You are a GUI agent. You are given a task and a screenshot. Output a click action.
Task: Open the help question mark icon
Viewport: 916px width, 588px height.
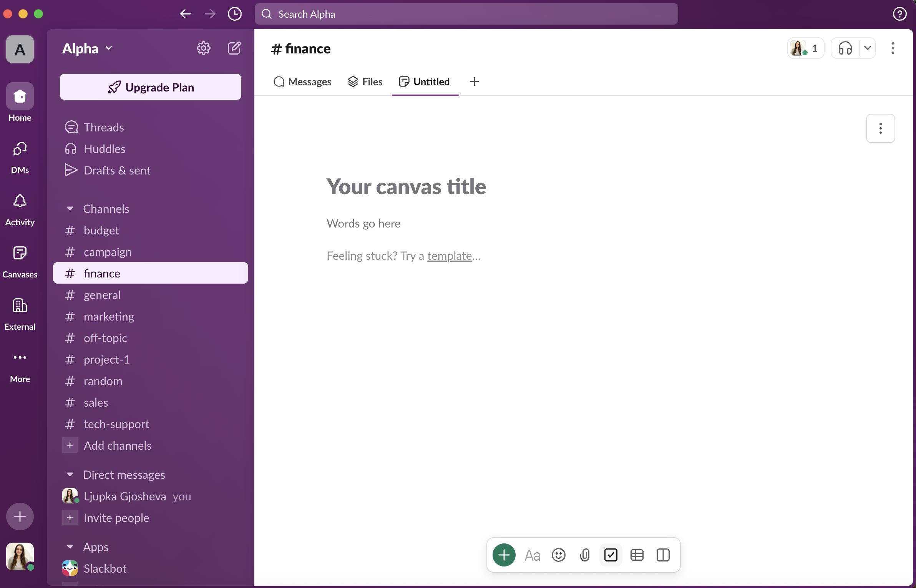(x=899, y=14)
